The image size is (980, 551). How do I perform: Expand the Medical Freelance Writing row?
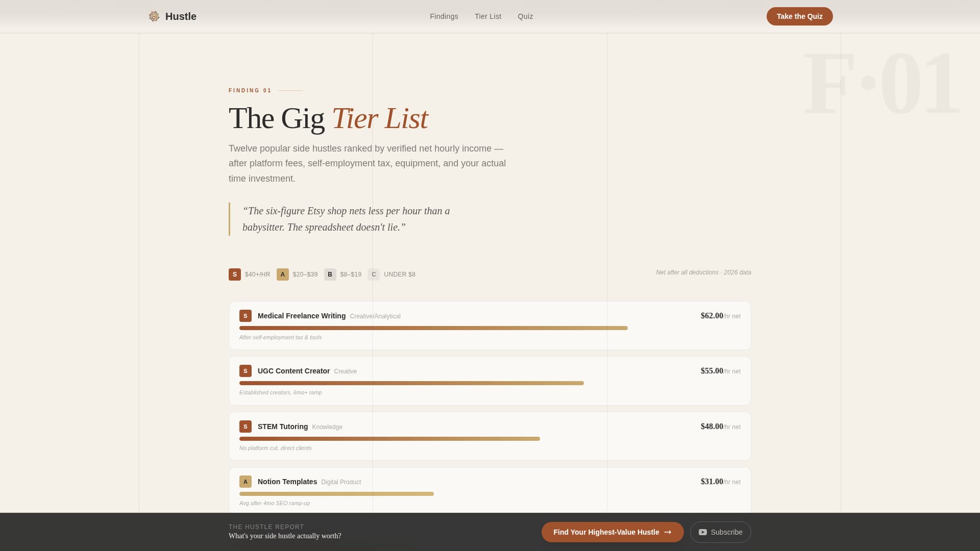pyautogui.click(x=490, y=325)
